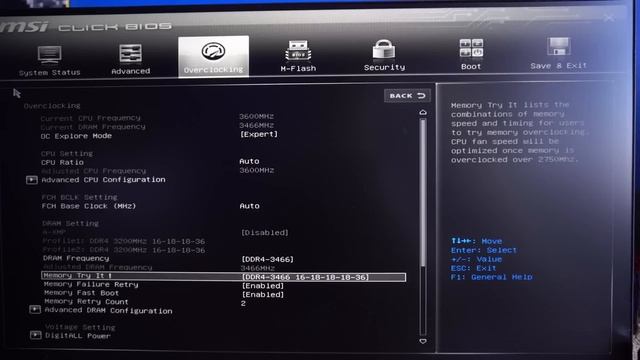Click the F1: General Help hint
The image size is (640, 360).
[x=491, y=277]
